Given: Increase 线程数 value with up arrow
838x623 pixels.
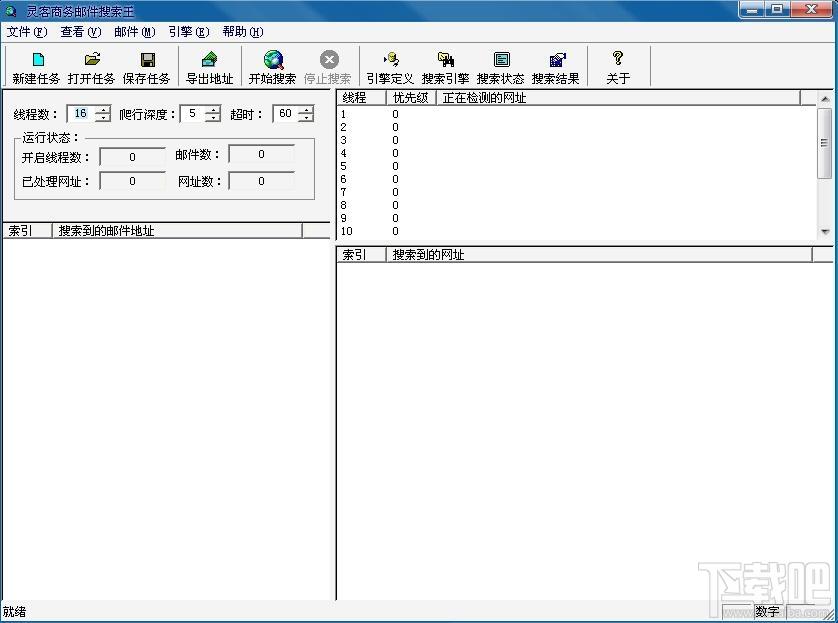Looking at the screenshot, I should (x=103, y=110).
